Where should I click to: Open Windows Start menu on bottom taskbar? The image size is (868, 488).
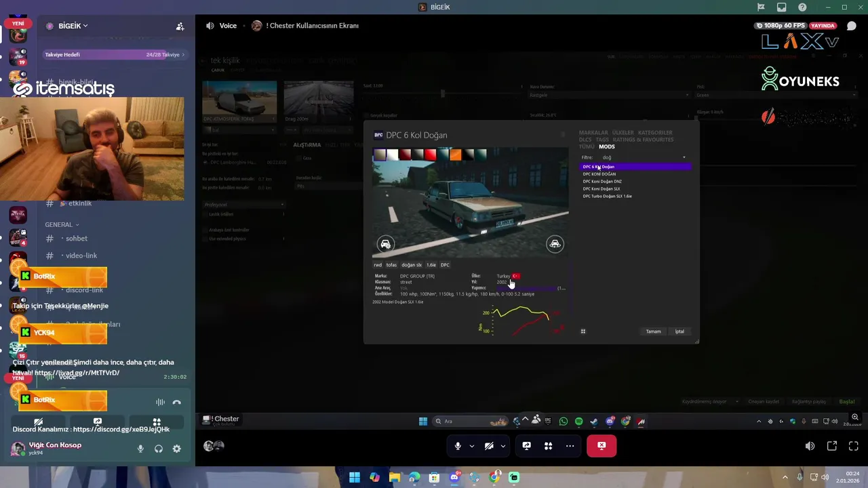(355, 478)
